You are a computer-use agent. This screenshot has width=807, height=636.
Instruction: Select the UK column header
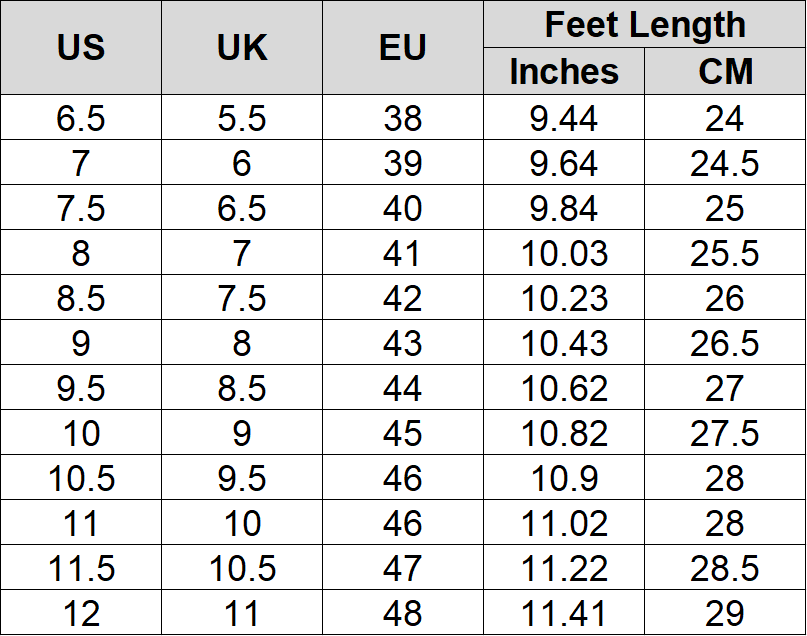click(242, 48)
